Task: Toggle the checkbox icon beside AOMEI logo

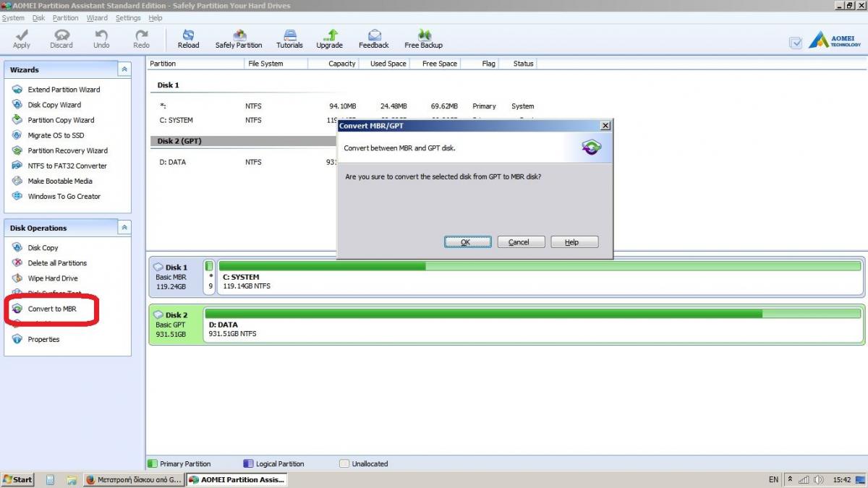Action: 796,43
